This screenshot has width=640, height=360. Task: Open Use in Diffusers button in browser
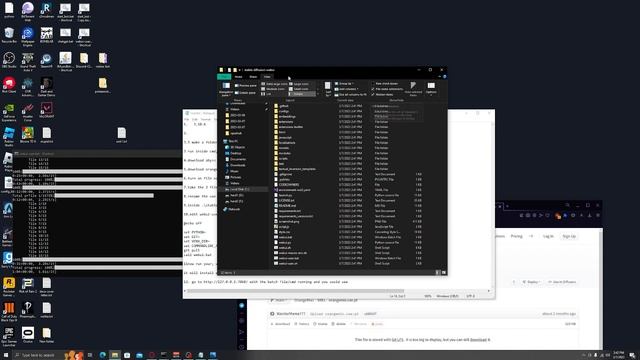562,282
